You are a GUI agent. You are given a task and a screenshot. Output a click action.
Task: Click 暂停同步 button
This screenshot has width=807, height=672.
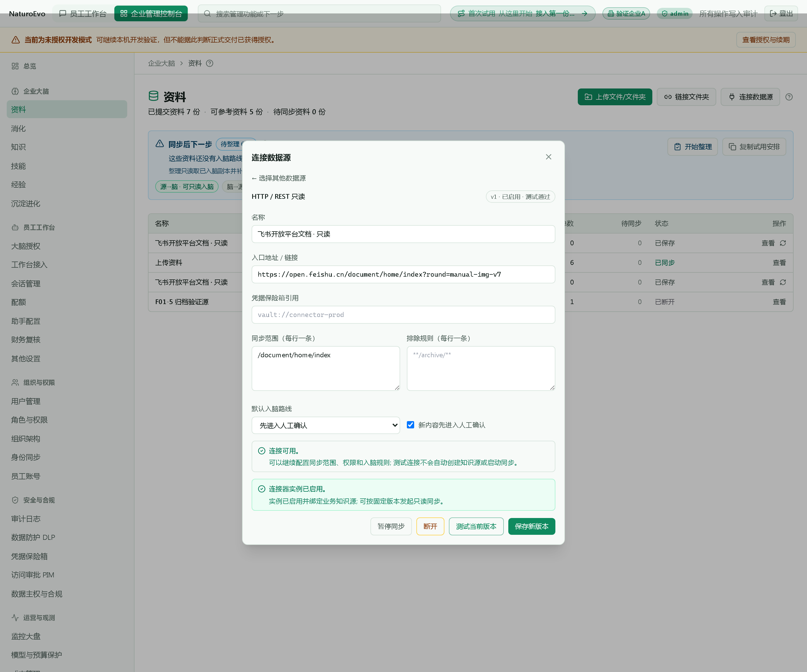(x=391, y=526)
